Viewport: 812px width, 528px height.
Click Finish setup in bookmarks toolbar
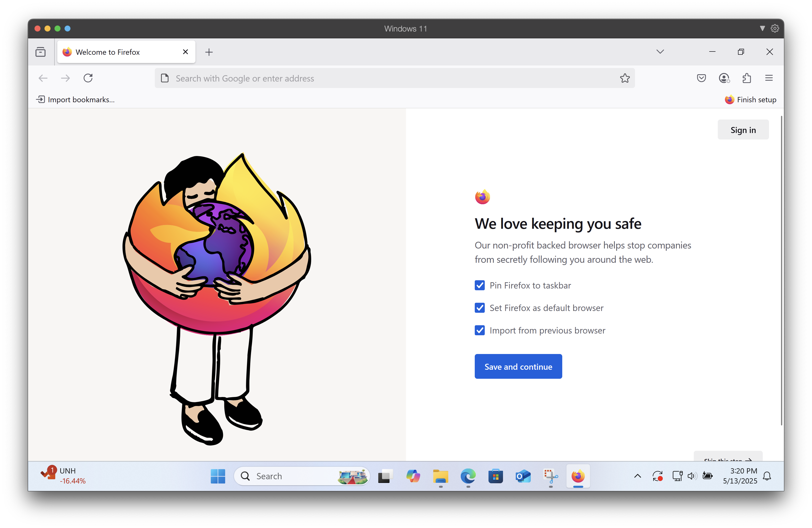750,99
